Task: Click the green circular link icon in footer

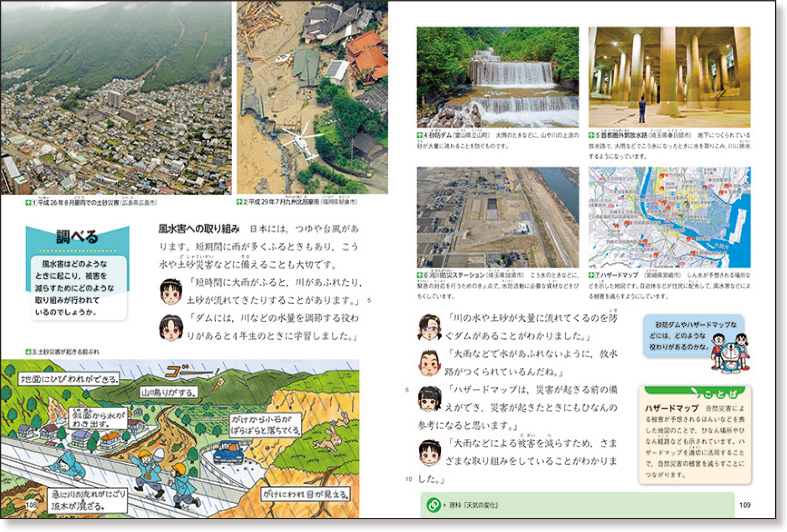Action: click(x=433, y=505)
